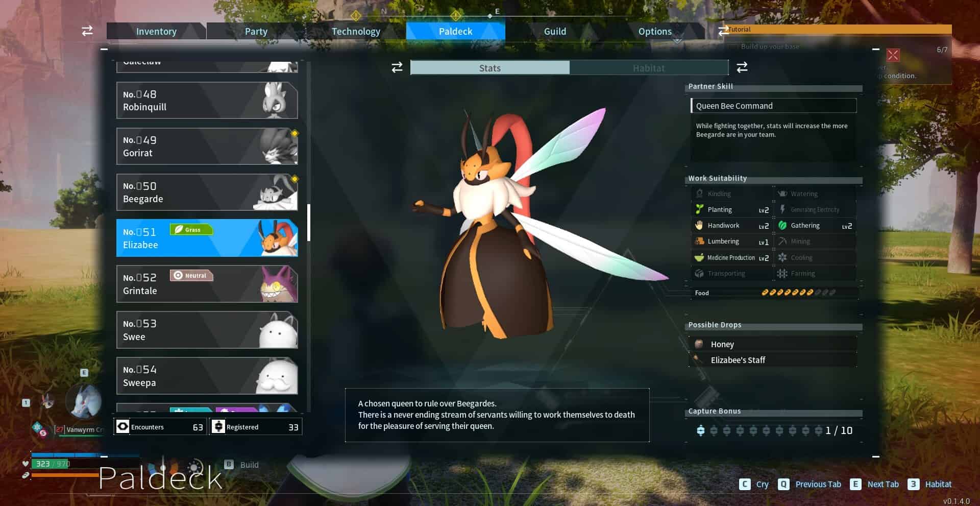The image size is (980, 506).
Task: Click the Cooling snowflake icon
Action: [x=782, y=257]
